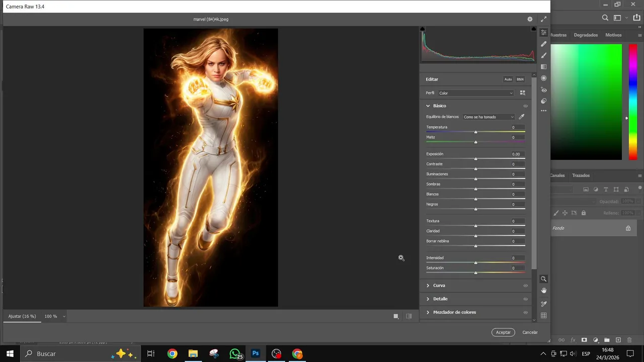Open the Equilibrio de blancos dropdown
The height and width of the screenshot is (362, 644).
point(489,117)
